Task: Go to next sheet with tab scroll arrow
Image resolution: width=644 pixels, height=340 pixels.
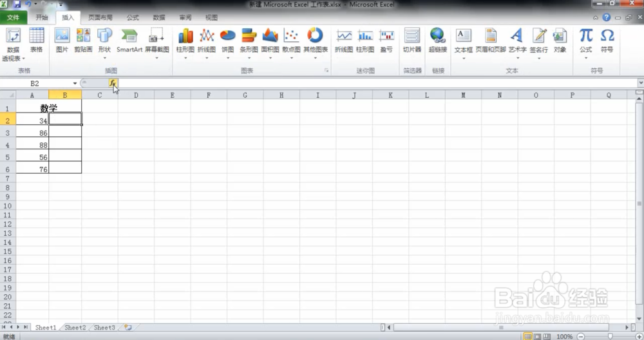Action: [x=18, y=327]
